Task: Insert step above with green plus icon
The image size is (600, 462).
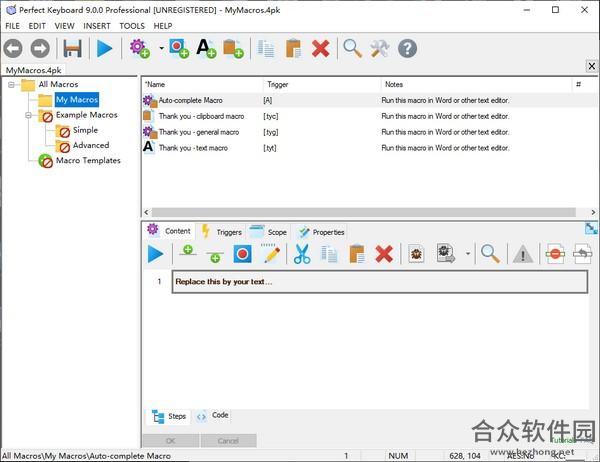Action: click(x=188, y=252)
